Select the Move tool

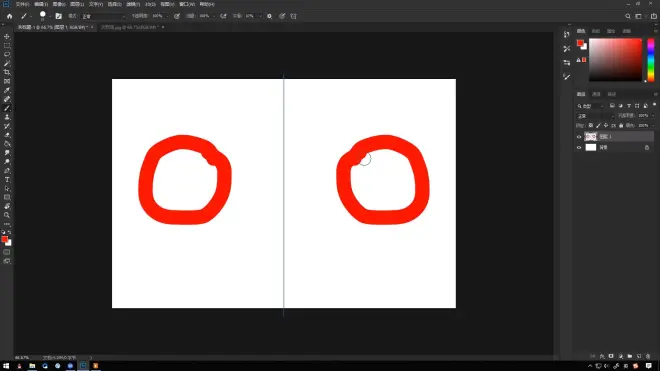7,37
